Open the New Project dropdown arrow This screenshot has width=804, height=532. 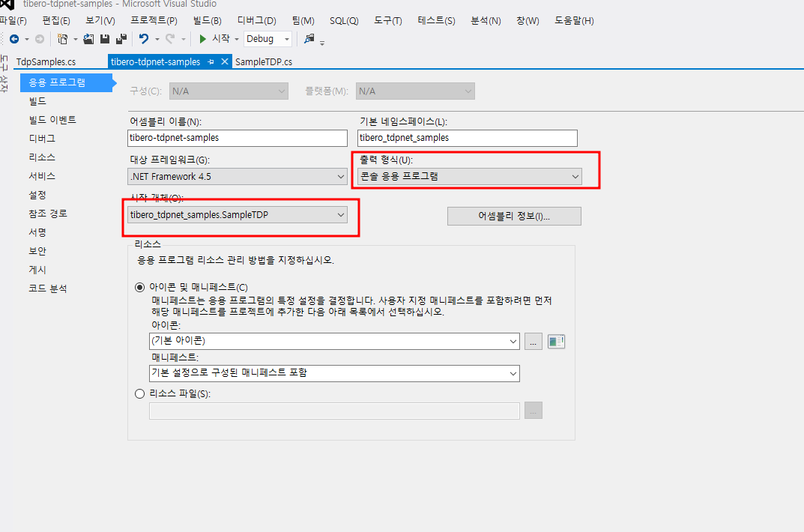tap(76, 40)
